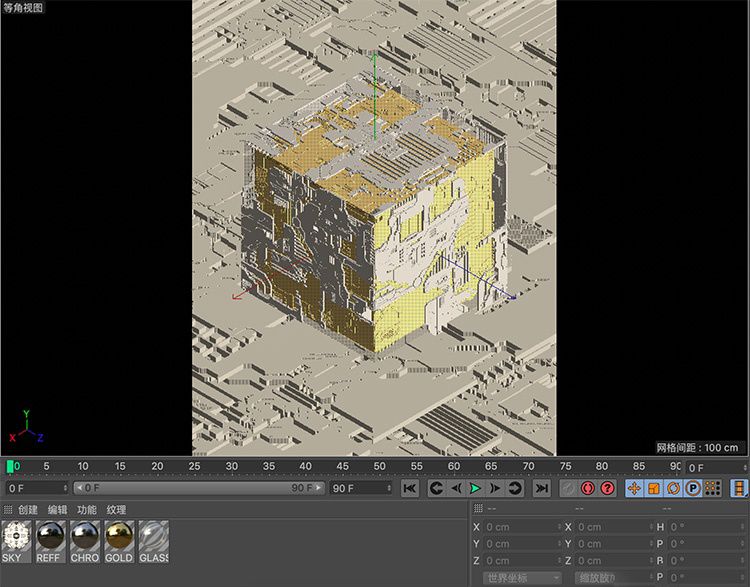This screenshot has width=750, height=587.
Task: Jump to the animation end
Action: pos(541,488)
